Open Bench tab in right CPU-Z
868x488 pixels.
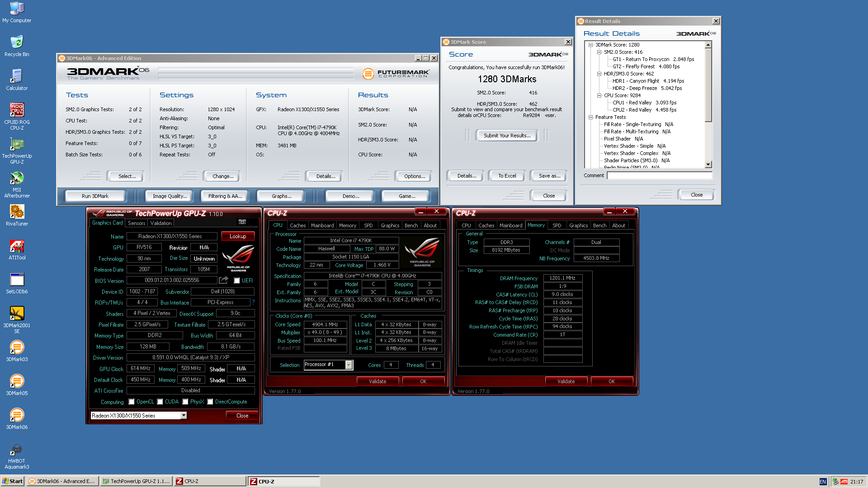pyautogui.click(x=599, y=225)
